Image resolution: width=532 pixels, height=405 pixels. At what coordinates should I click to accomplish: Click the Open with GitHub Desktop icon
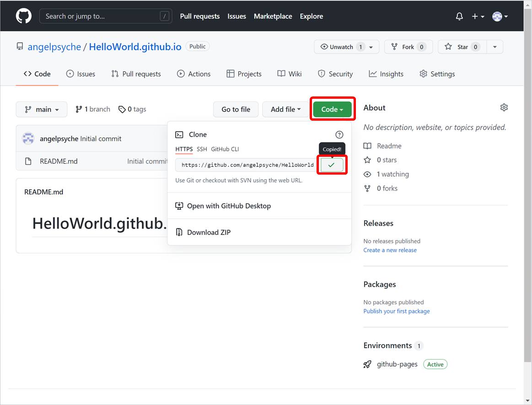click(x=179, y=206)
